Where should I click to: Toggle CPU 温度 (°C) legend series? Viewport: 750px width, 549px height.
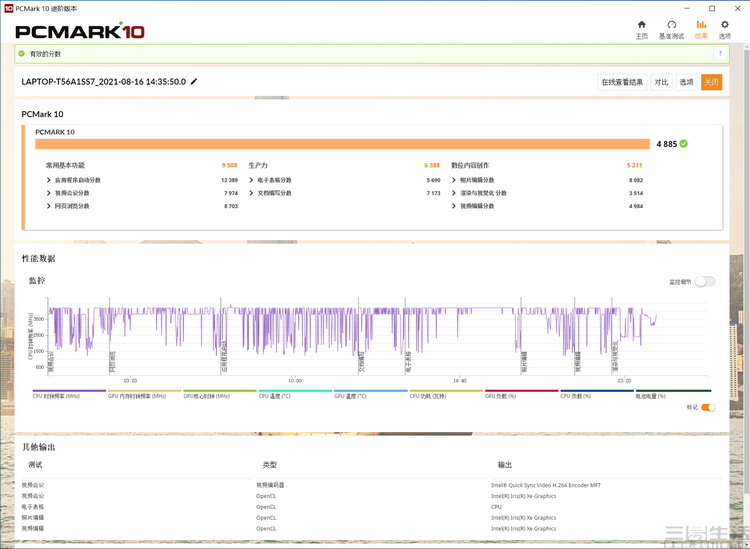(295, 394)
